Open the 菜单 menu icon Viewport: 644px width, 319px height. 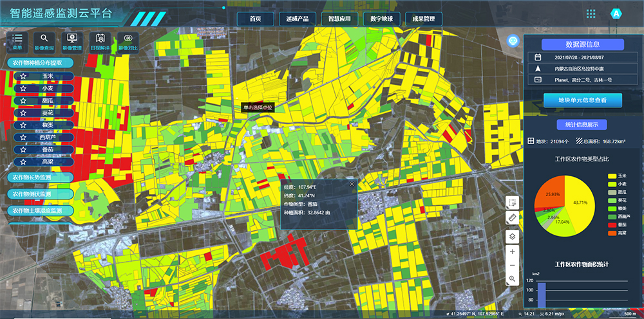click(17, 40)
